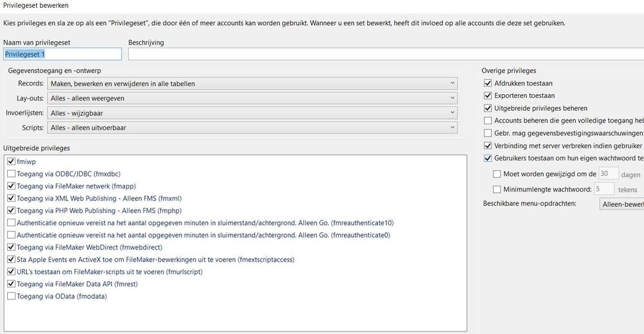Open the Records access dropdown

(252, 84)
